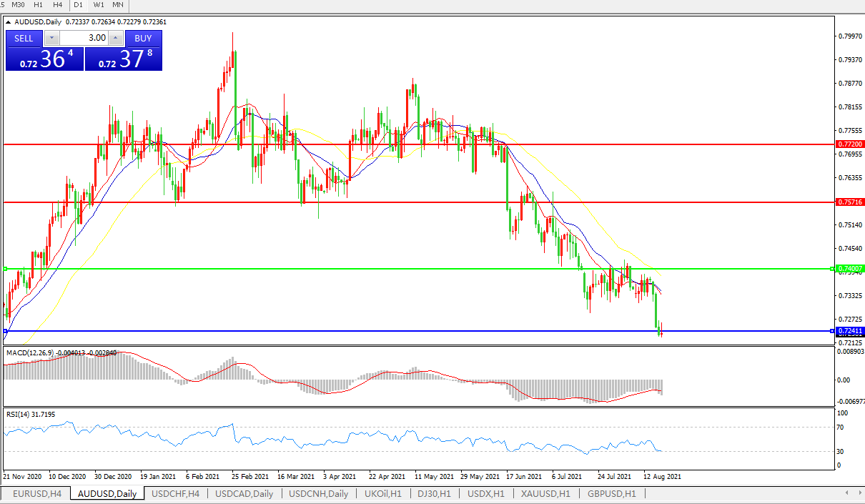The image size is (865, 504).
Task: Decrease lot volume with down arrow
Action: [x=52, y=39]
